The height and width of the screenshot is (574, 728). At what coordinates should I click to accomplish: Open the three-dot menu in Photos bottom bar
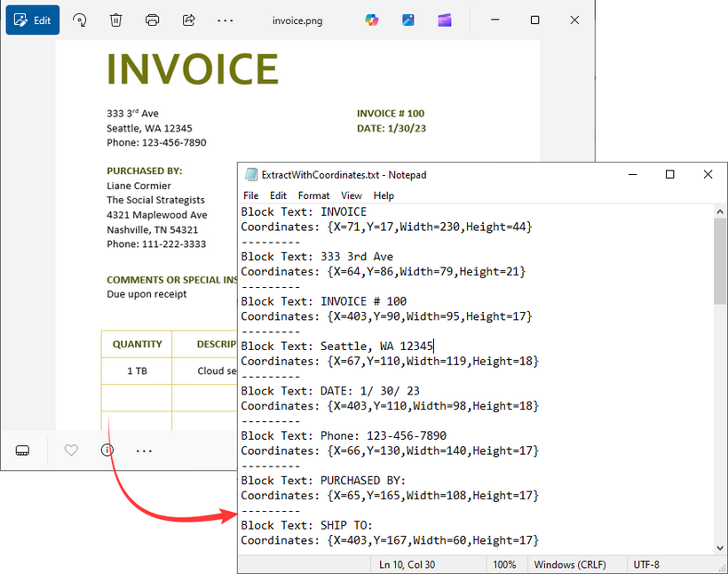[x=144, y=450]
